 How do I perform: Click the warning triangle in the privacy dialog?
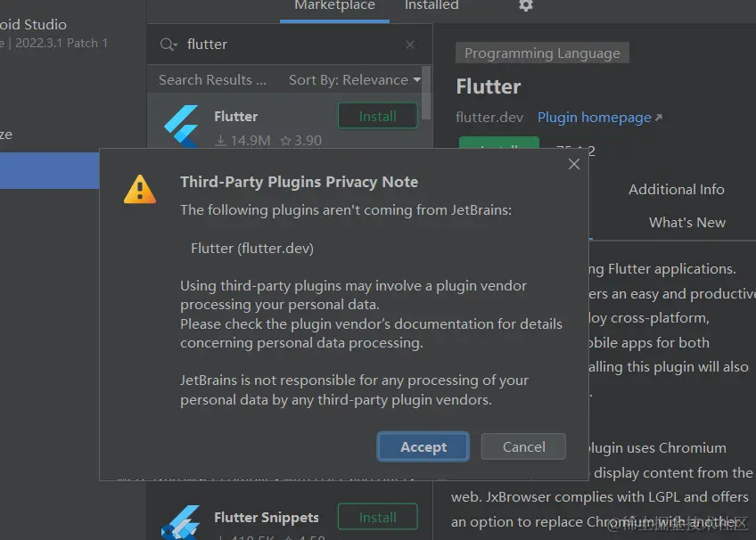coord(139,188)
